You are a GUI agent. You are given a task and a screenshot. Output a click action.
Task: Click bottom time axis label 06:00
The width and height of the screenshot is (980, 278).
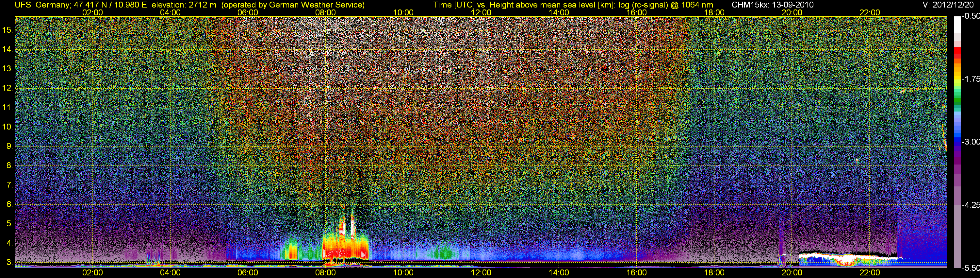click(248, 273)
